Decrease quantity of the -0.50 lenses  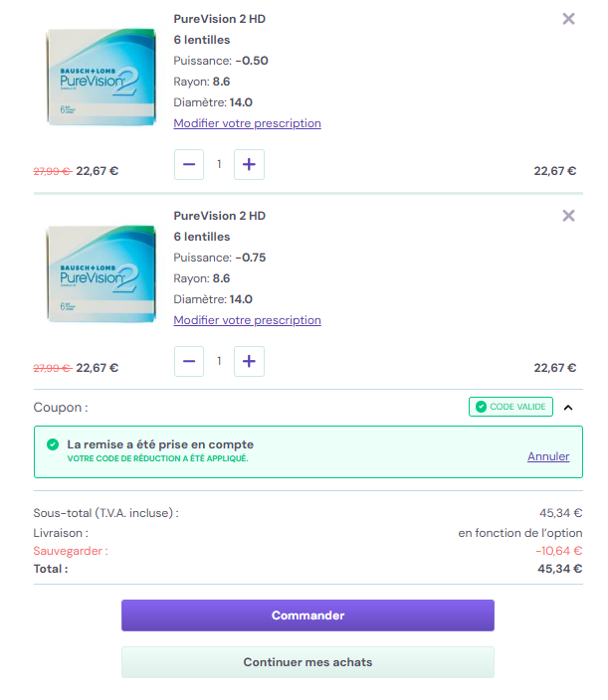(x=189, y=164)
